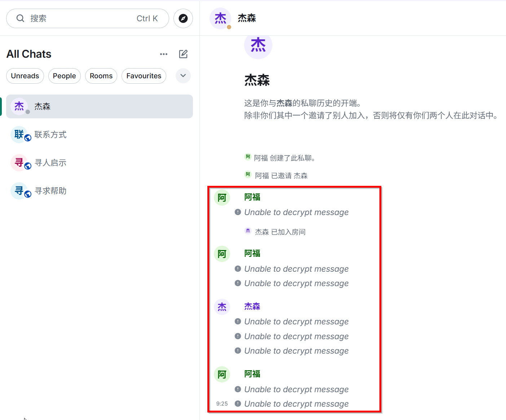Filter chats by Rooms
The height and width of the screenshot is (420, 506).
[x=101, y=76]
